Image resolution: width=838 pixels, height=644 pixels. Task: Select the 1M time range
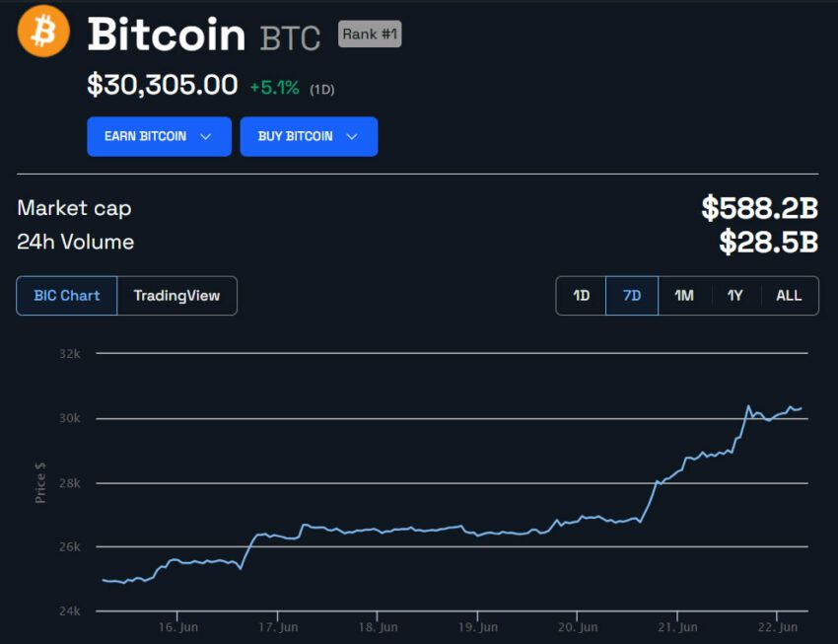(x=684, y=296)
